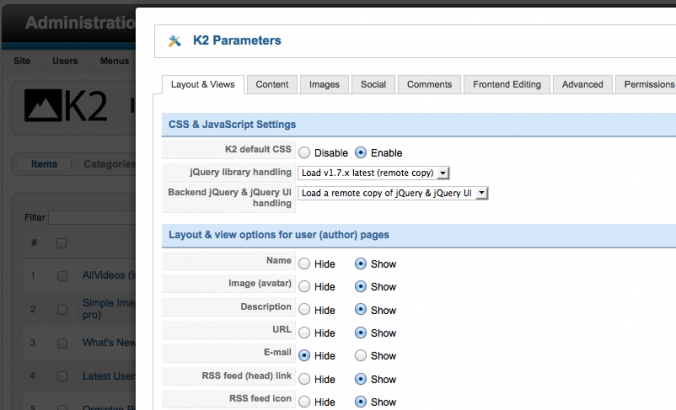676x410 pixels.
Task: Switch to the Layout & Views tab
Action: (203, 85)
